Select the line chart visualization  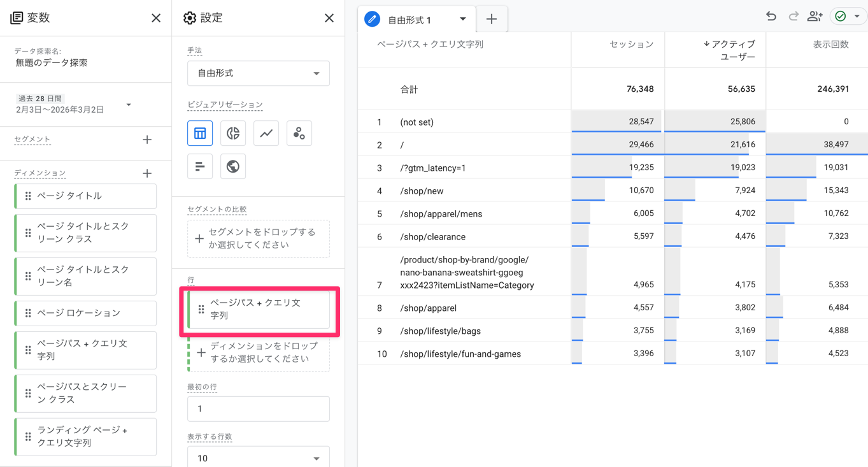266,133
